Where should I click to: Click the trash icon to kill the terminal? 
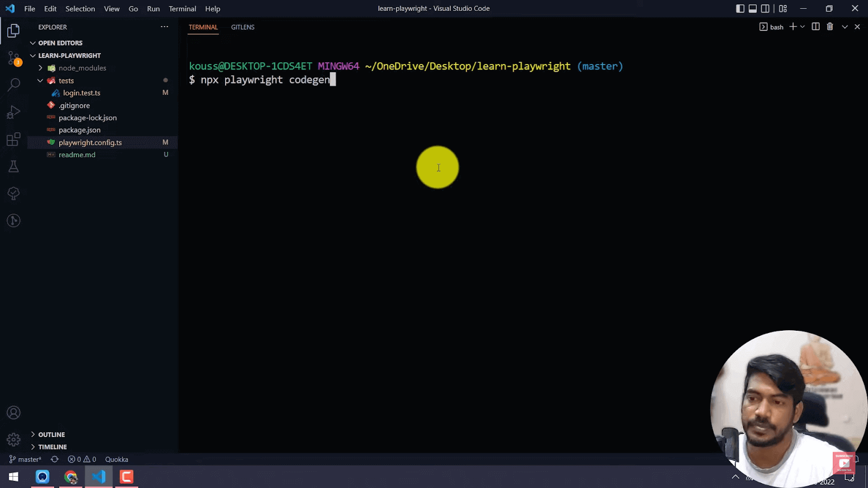(x=829, y=27)
